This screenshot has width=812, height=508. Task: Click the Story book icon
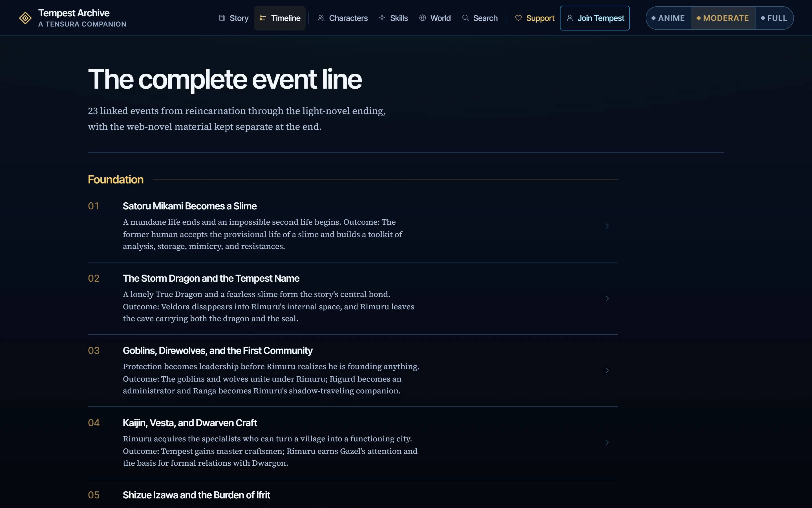(x=222, y=18)
